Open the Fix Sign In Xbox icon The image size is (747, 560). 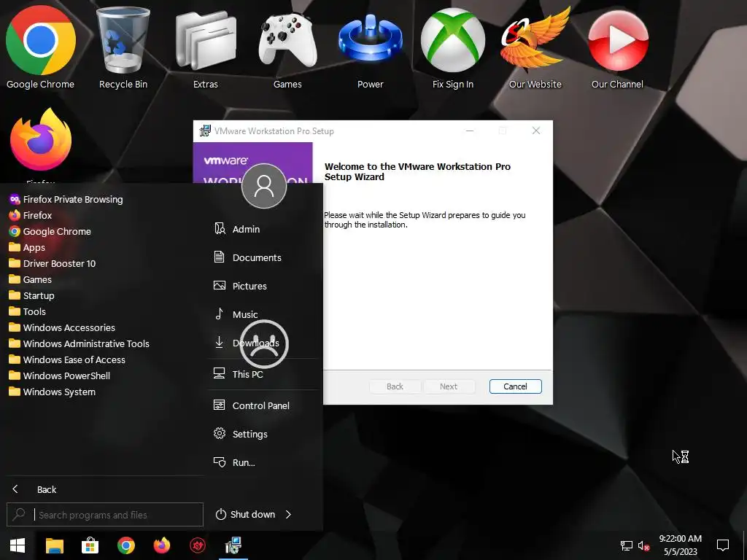coord(452,47)
